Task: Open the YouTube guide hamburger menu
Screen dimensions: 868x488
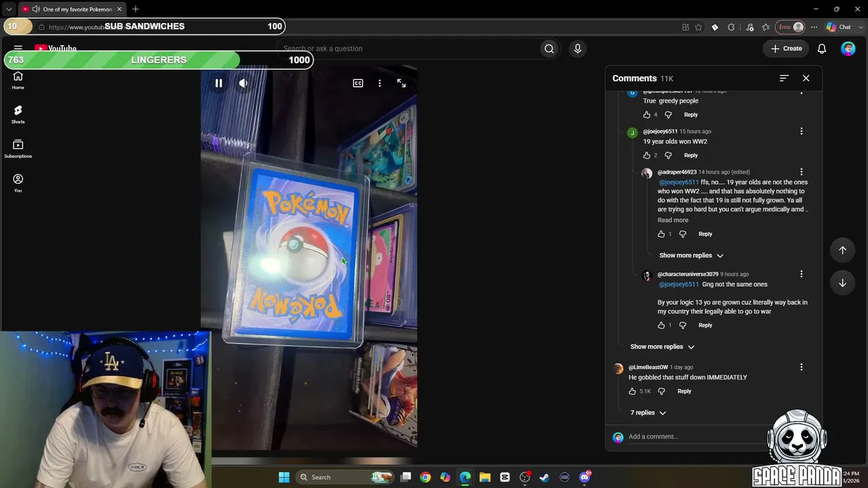Action: click(18, 49)
